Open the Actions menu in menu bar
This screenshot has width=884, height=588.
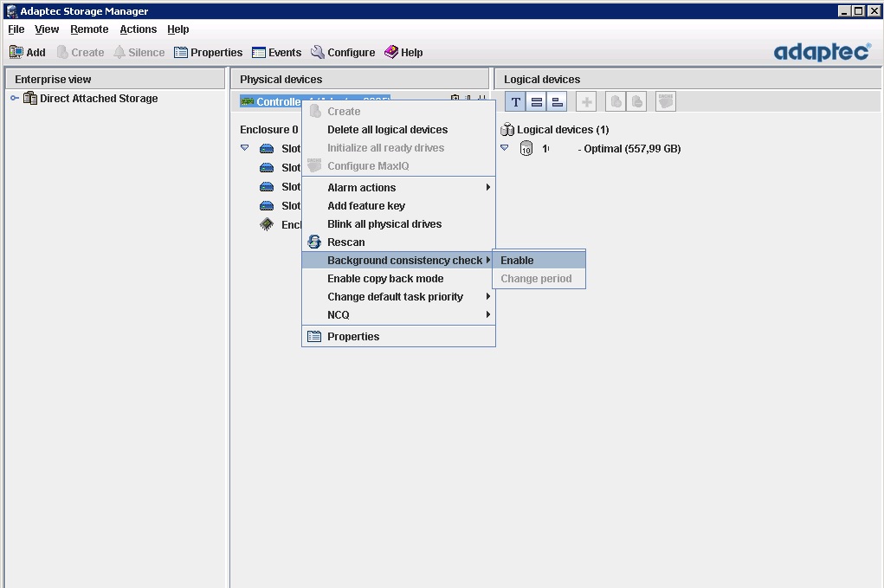(138, 29)
